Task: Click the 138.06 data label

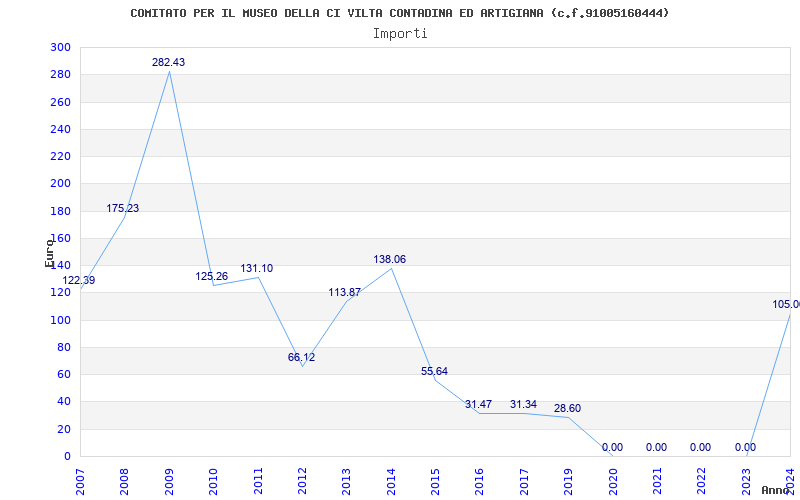Action: pos(390,260)
